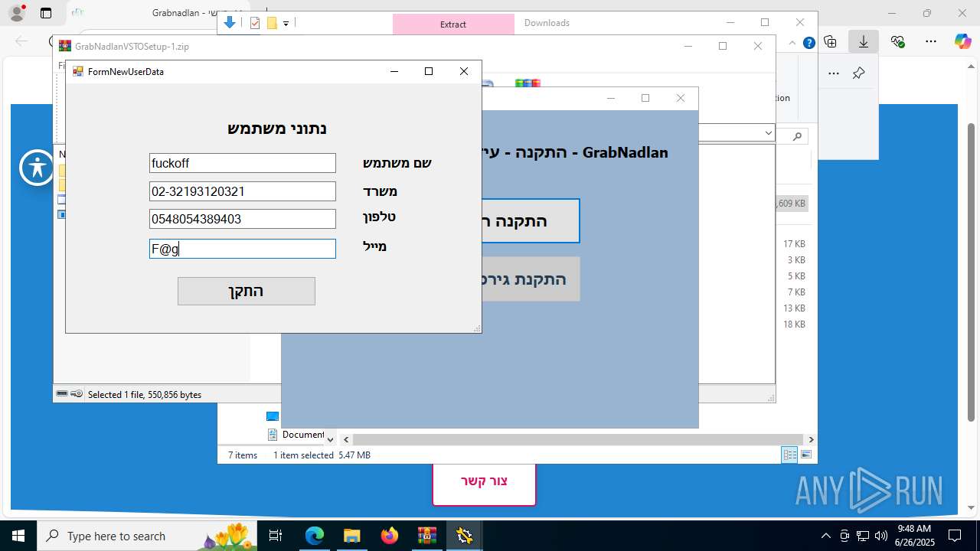The image size is (980, 551).
Task: Click the Edge Collections icon
Action: coord(830,42)
